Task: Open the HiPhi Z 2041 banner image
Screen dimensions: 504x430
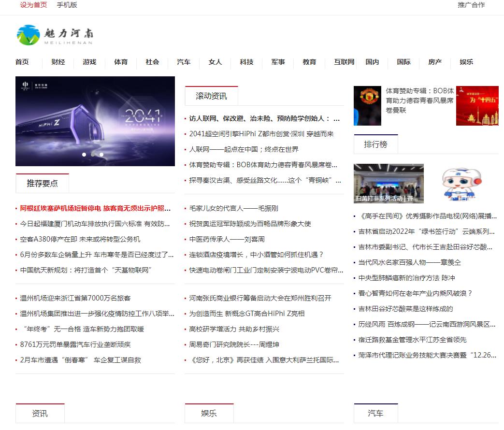Action: 95,121
